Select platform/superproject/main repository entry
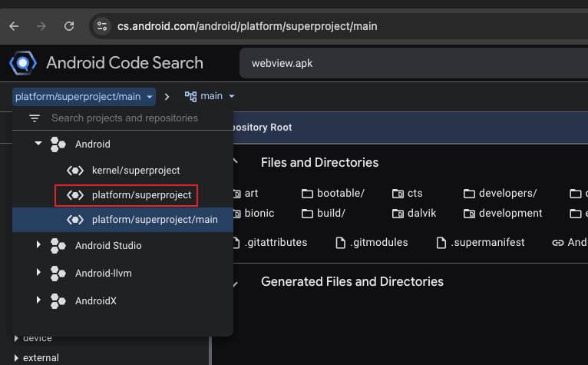The height and width of the screenshot is (365, 588). point(123,220)
